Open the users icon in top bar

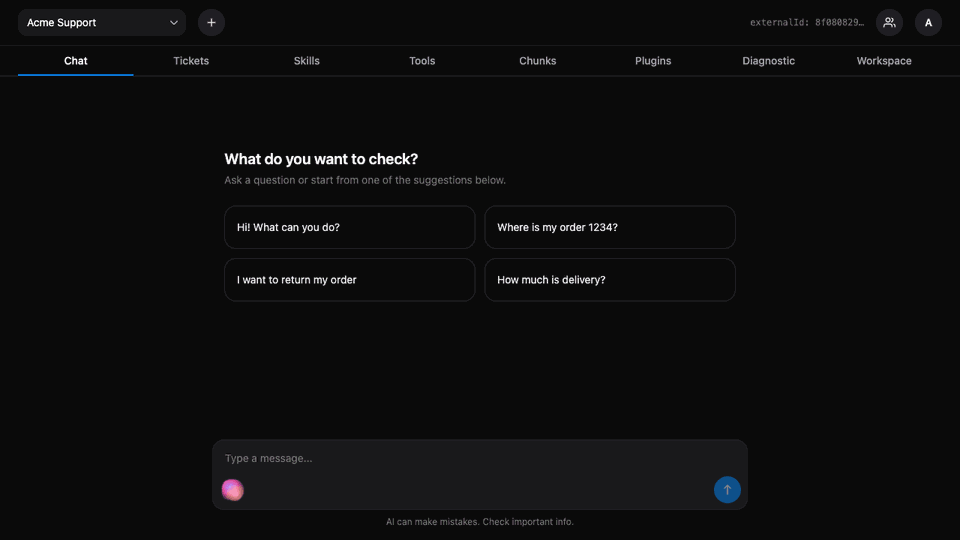[x=889, y=23]
